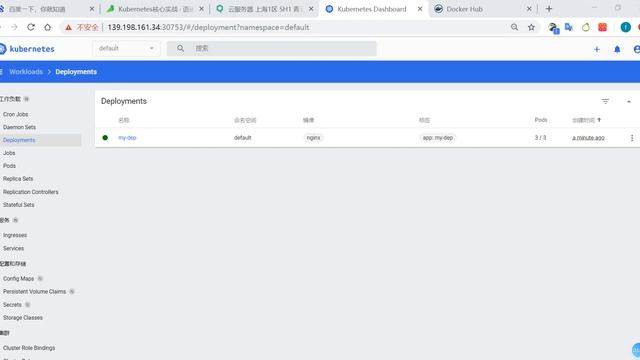Open Config Maps in the sidebar
The image size is (640, 360).
[x=18, y=279]
